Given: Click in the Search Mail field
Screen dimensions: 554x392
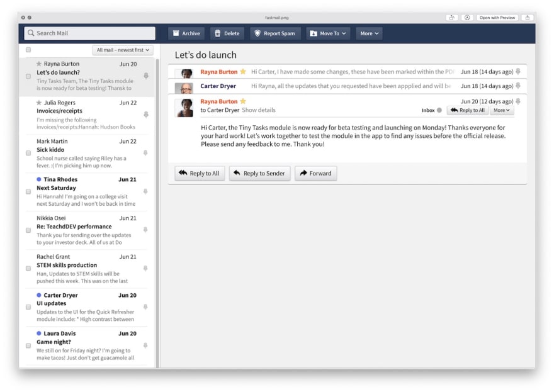Looking at the screenshot, I should click(90, 33).
